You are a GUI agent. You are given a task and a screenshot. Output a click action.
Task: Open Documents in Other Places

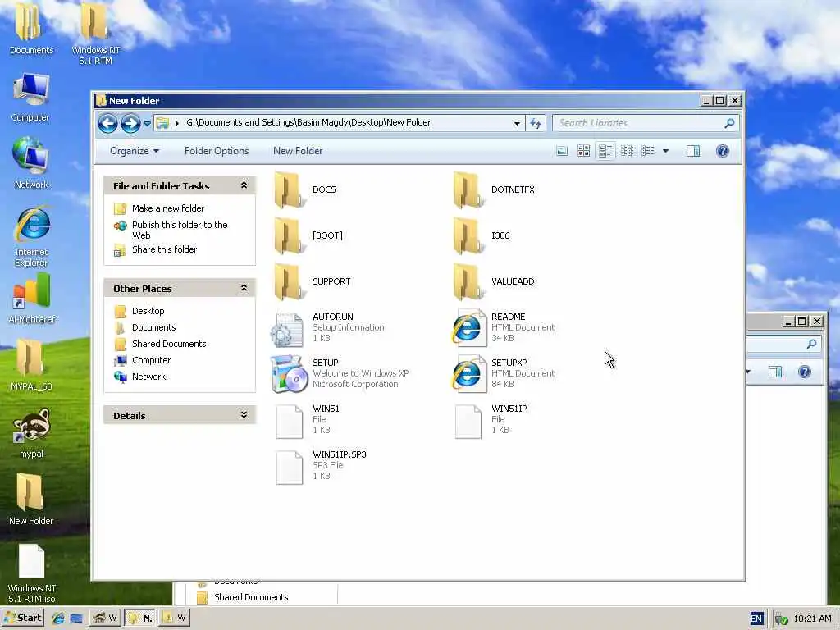(153, 327)
